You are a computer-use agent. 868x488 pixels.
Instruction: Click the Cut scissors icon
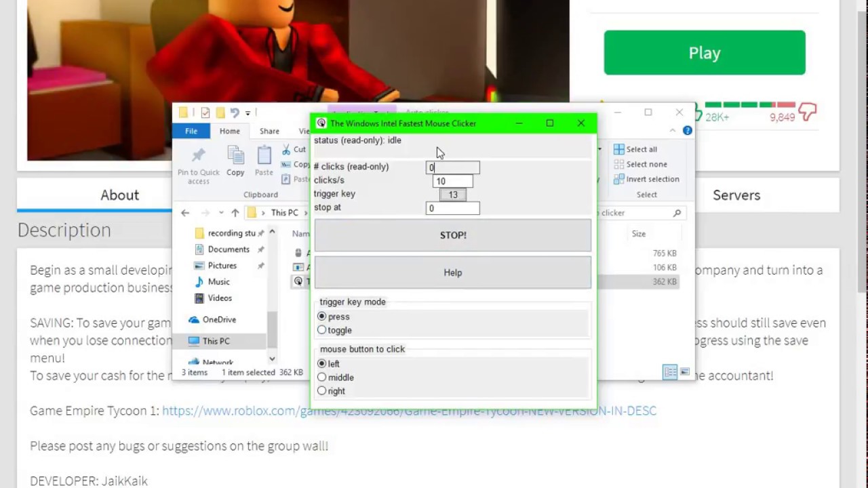click(x=285, y=149)
